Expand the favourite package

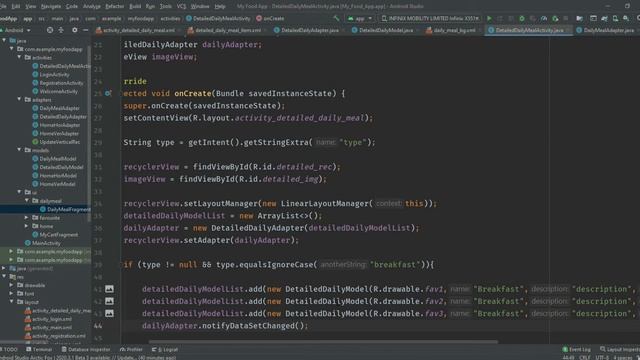(x=27, y=218)
